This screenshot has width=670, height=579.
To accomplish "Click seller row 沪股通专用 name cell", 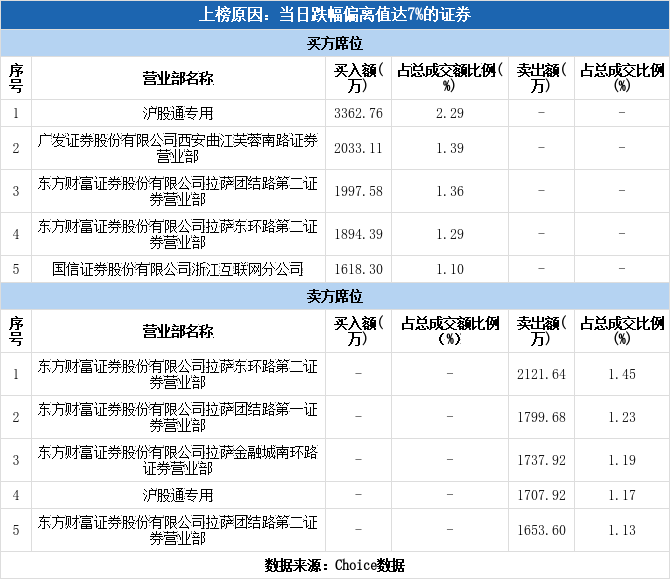I will tap(178, 495).
